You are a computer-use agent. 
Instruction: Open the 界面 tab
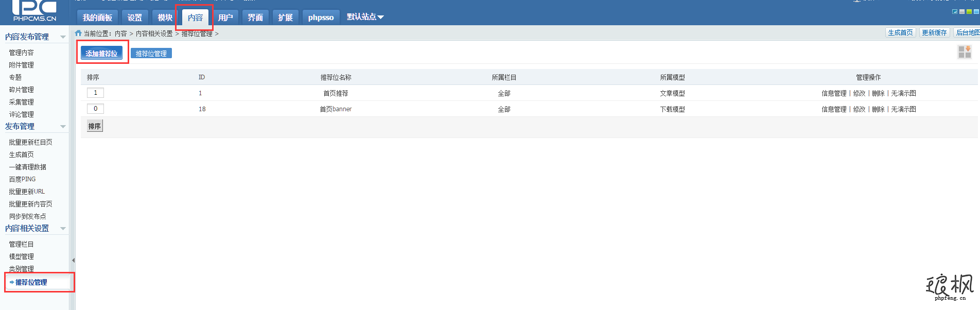255,18
